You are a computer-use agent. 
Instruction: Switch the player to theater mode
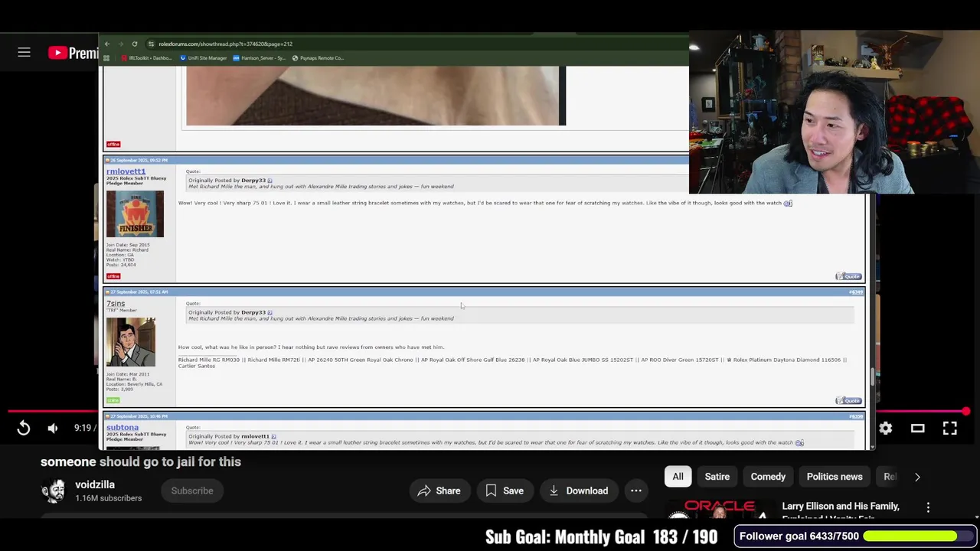917,429
